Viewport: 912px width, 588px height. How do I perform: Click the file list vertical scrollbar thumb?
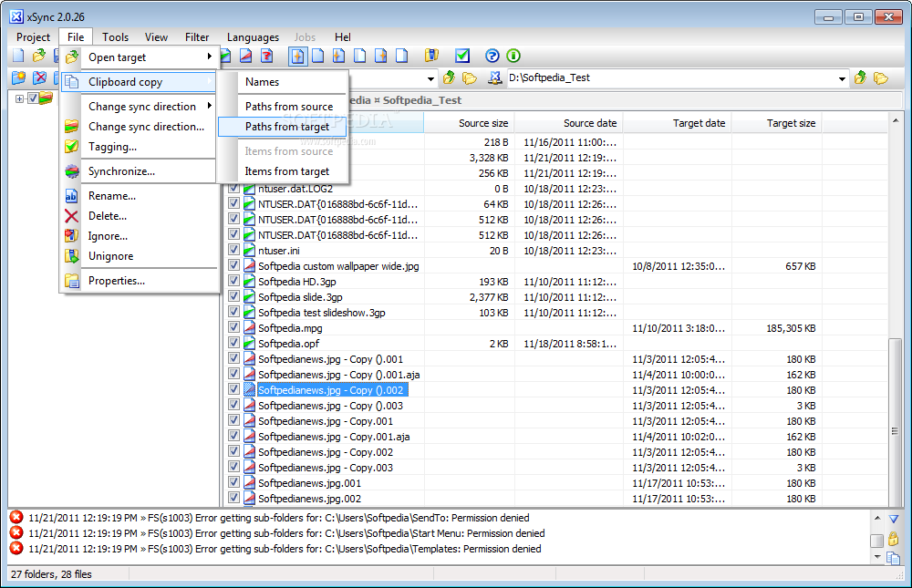tap(896, 423)
